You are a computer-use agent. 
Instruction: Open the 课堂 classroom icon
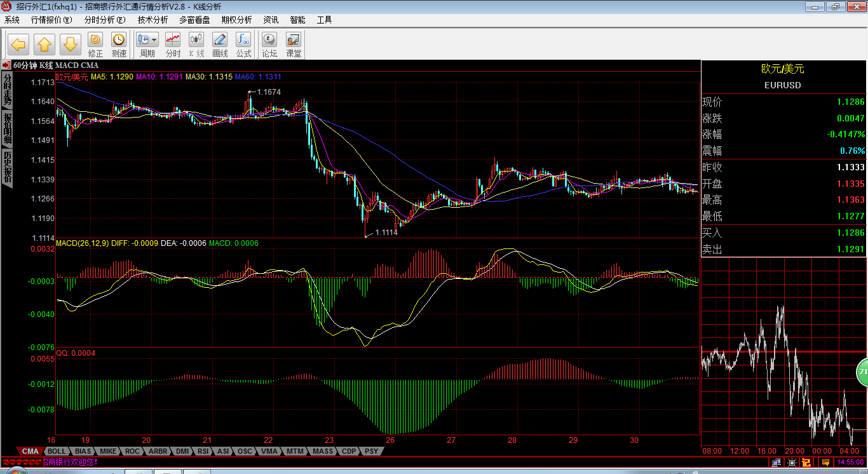click(294, 44)
